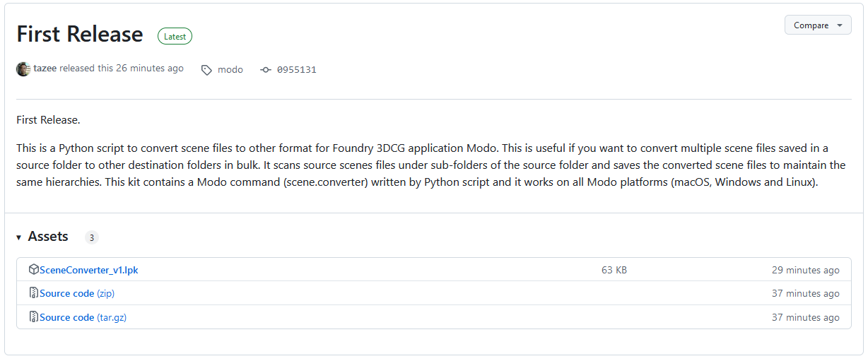Click the caret arrow in Compare button
Image resolution: width=868 pixels, height=361 pixels.
[x=840, y=25]
